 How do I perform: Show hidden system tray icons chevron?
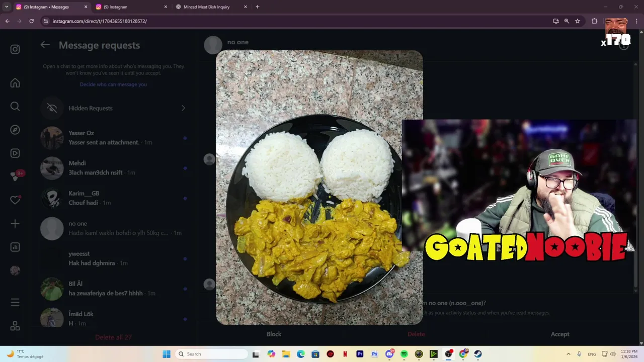pos(569,354)
